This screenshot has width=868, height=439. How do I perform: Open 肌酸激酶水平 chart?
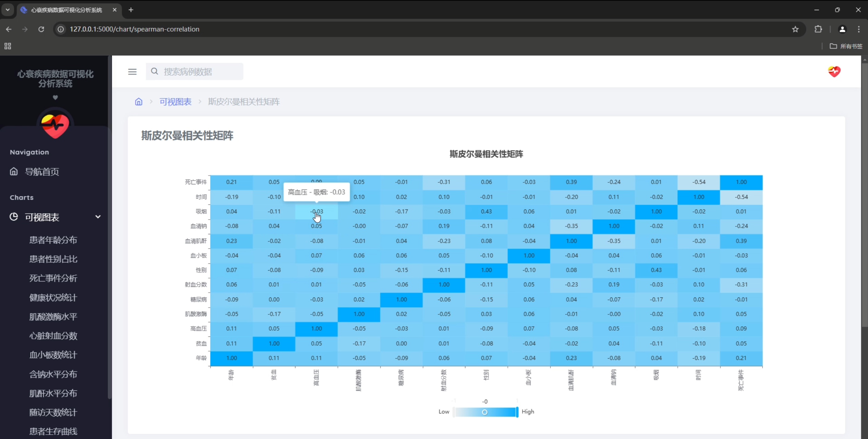point(53,316)
